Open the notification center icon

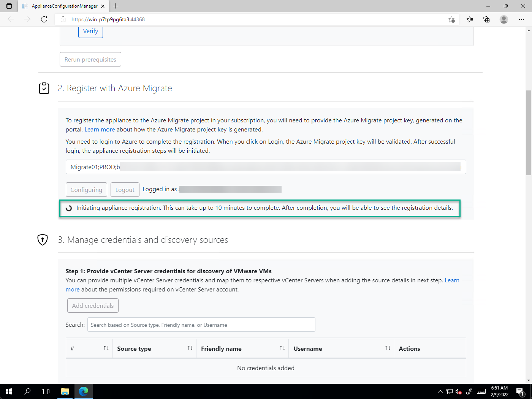pyautogui.click(x=520, y=391)
